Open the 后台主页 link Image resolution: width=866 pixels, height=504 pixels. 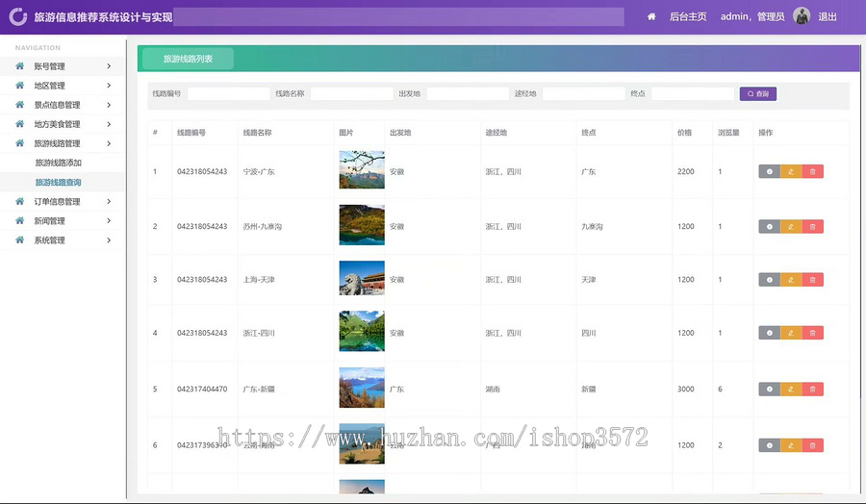coord(688,16)
